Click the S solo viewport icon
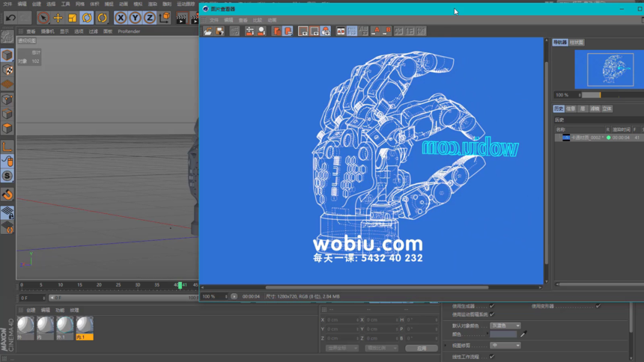The image size is (644, 362). 7,176
